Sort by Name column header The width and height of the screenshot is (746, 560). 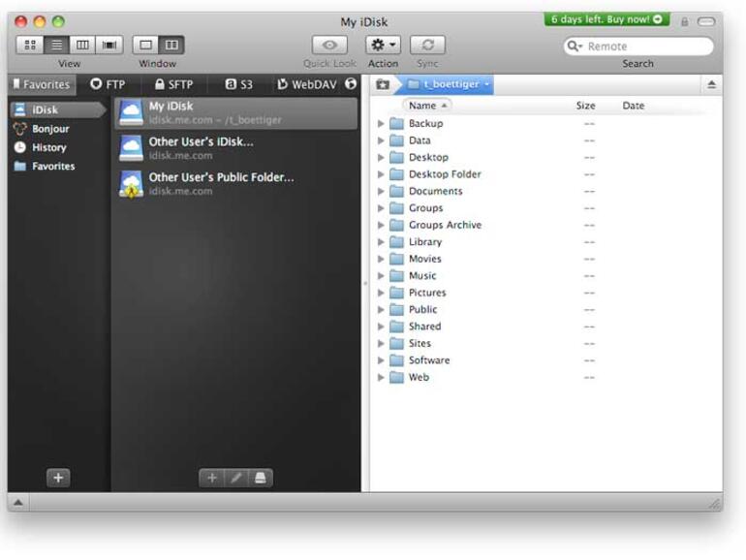click(426, 106)
